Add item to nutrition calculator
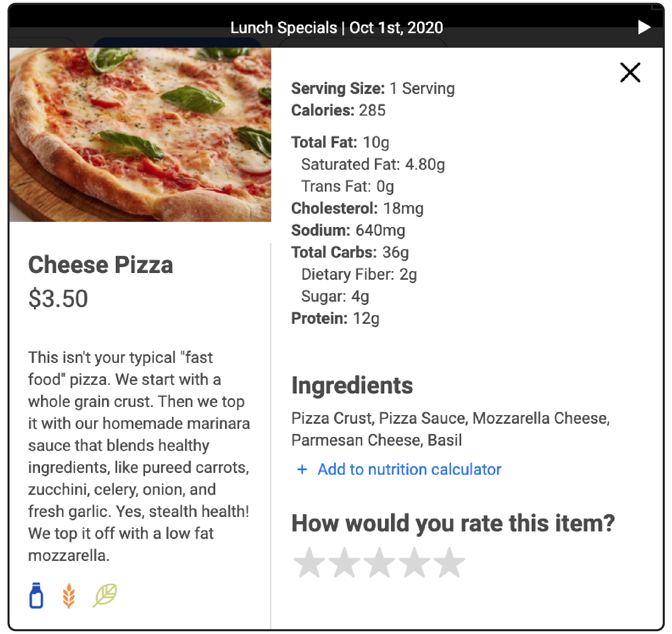The width and height of the screenshot is (672, 634). [x=409, y=469]
